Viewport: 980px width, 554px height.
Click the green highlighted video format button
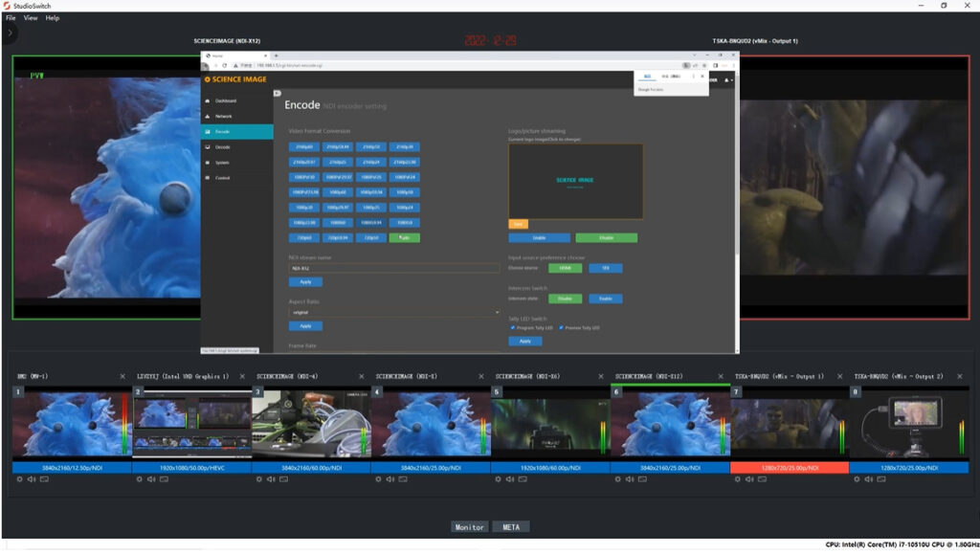(405, 238)
